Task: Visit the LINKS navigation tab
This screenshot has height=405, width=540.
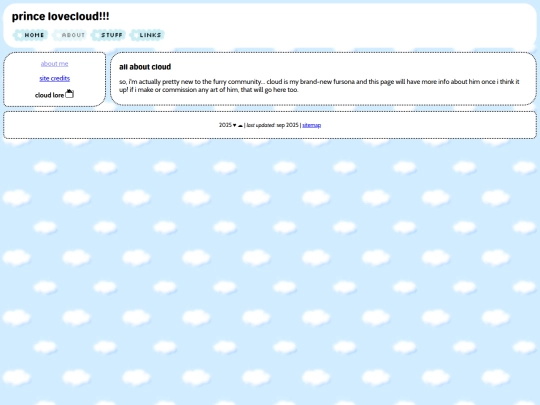Action: pos(147,35)
